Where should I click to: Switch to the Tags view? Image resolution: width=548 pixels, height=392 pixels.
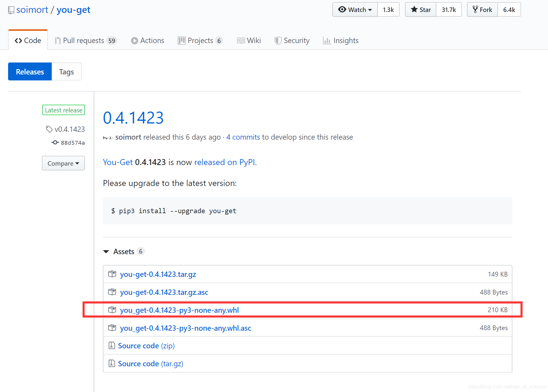point(66,72)
